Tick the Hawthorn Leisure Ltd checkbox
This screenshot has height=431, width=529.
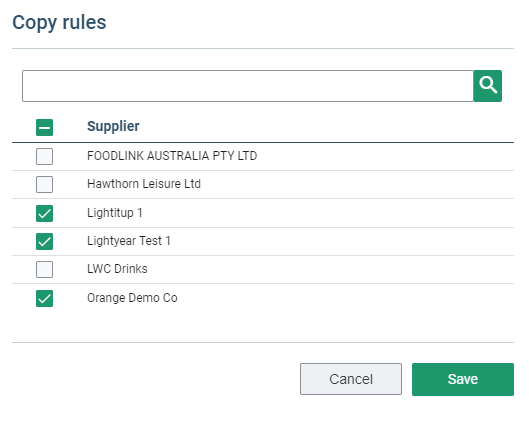(x=45, y=184)
